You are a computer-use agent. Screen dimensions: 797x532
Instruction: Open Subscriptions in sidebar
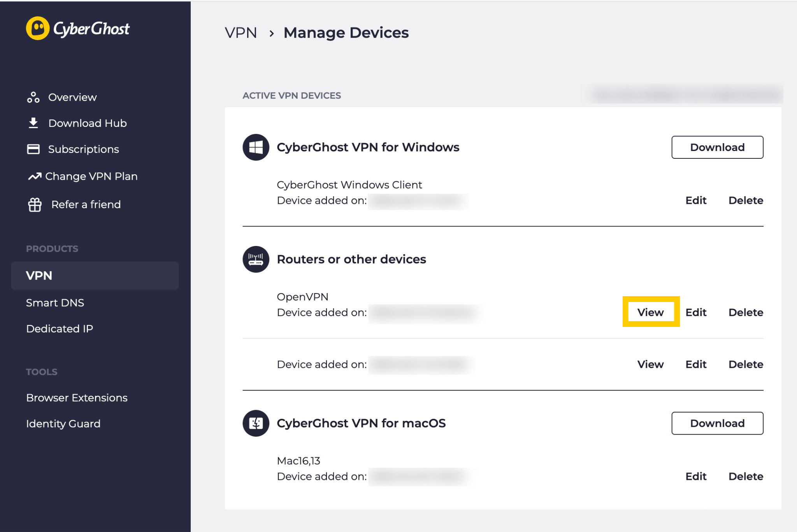[83, 149]
